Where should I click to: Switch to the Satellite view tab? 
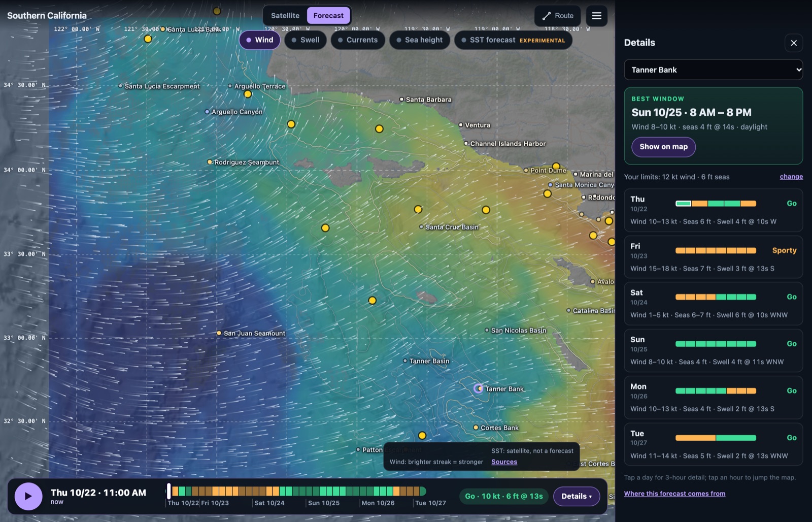coord(285,16)
